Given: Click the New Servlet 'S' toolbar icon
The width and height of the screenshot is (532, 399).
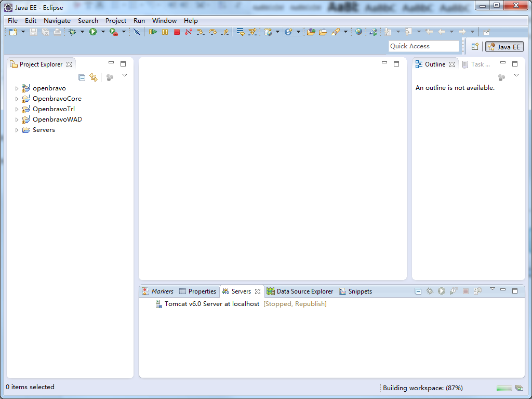Looking at the screenshot, I should coord(289,32).
